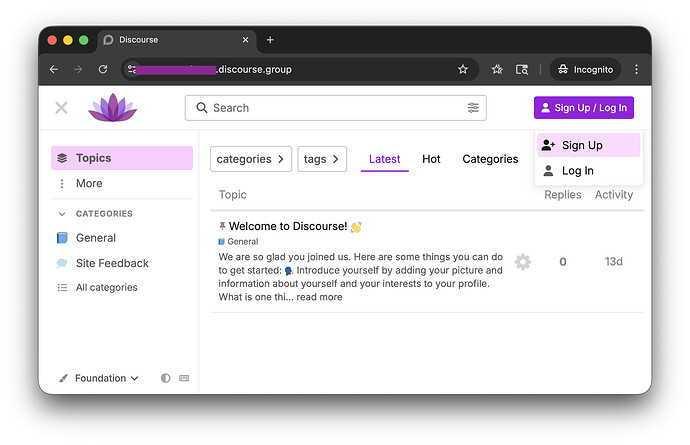Choose Sign Up from the dropdown menu
Image resolution: width=690 pixels, height=445 pixels.
(x=588, y=145)
